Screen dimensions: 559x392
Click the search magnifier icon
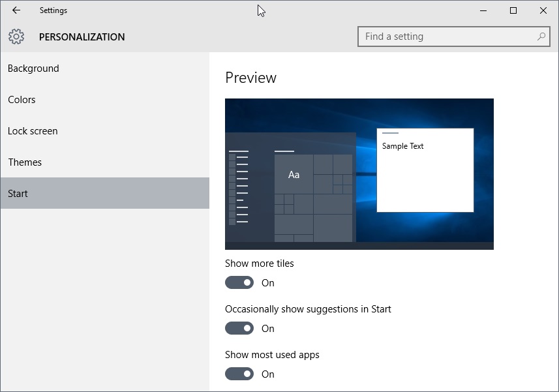541,37
